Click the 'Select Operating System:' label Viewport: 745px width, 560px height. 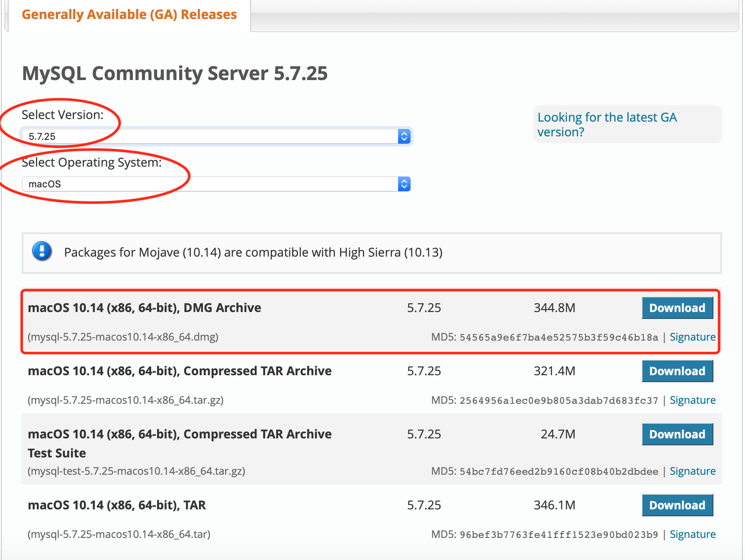point(92,162)
